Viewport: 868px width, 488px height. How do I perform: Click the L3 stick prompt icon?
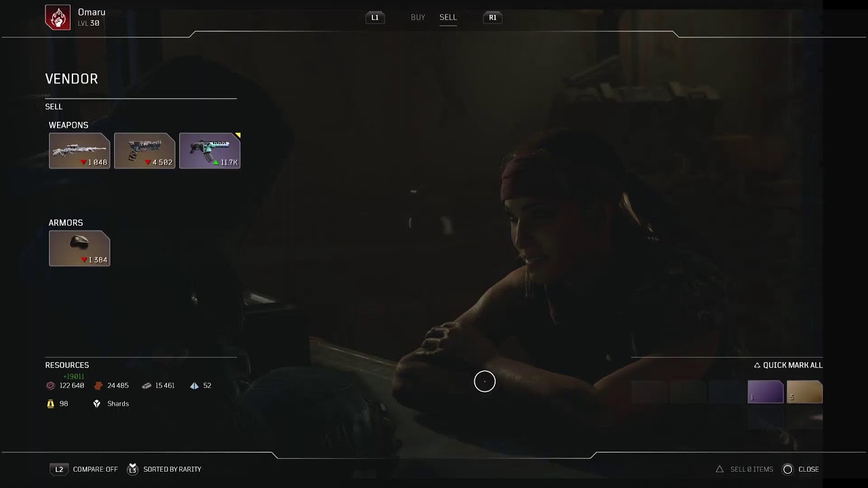pos(133,469)
